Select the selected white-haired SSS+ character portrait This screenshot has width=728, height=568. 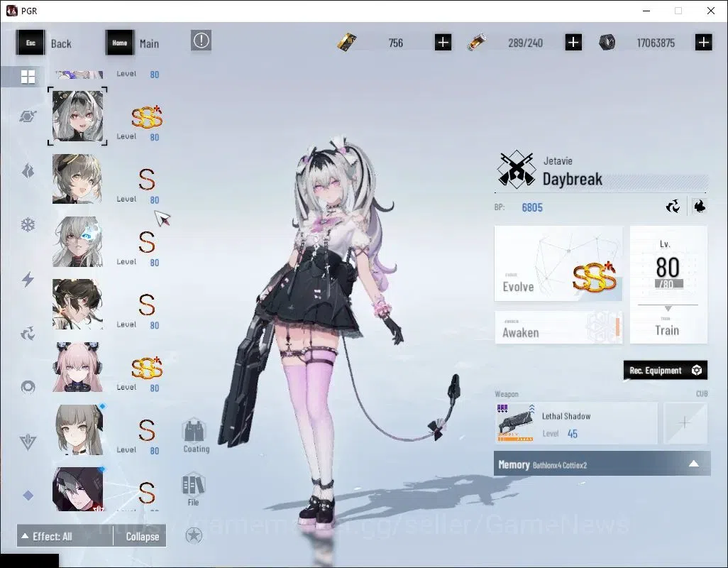(77, 116)
